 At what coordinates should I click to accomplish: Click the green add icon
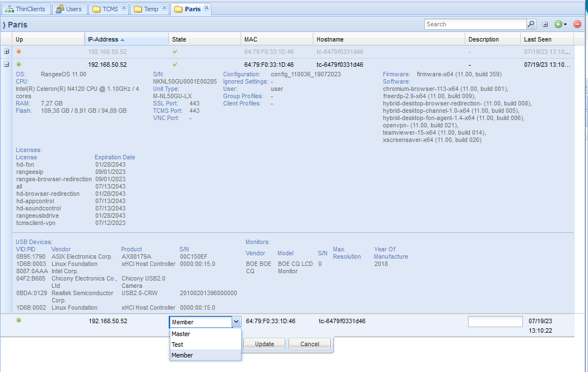558,25
